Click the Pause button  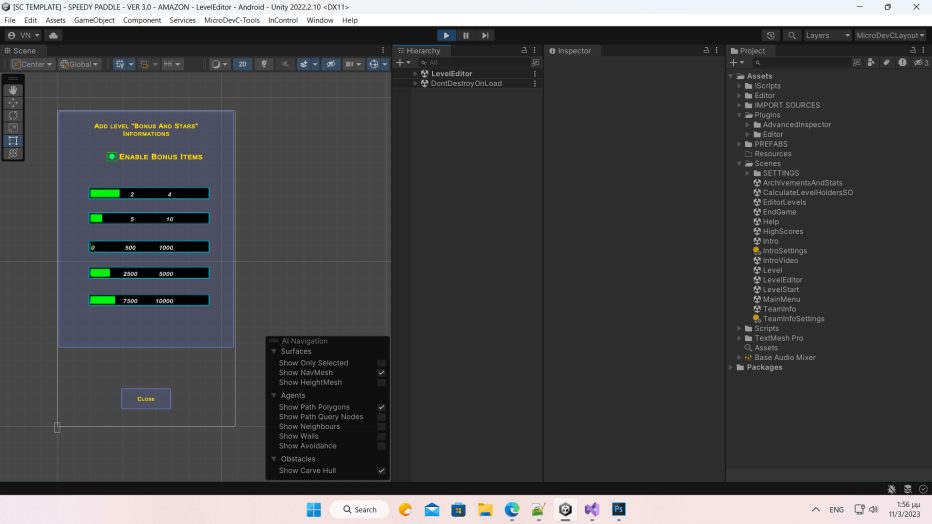point(466,35)
